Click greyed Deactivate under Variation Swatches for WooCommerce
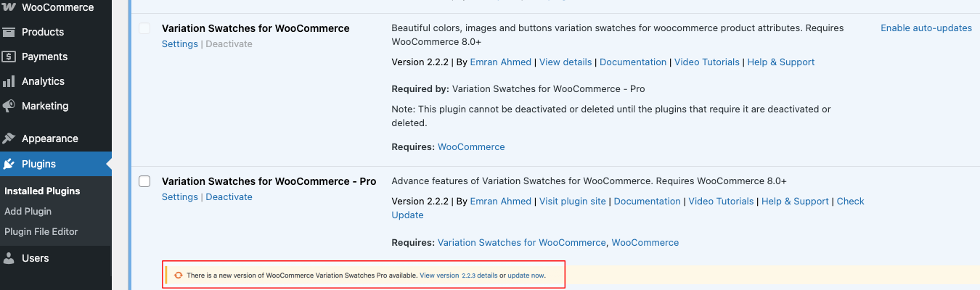Image resolution: width=980 pixels, height=290 pixels. click(x=229, y=44)
